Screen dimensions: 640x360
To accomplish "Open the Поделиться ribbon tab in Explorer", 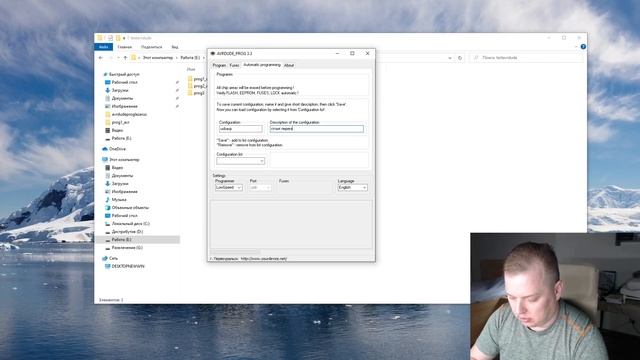I will pyautogui.click(x=151, y=47).
